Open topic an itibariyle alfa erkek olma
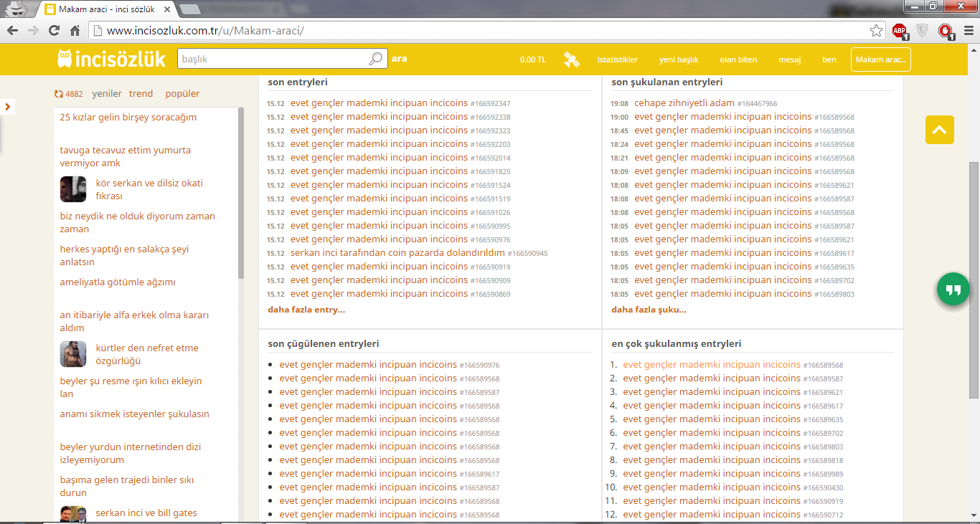980x524 pixels. tap(134, 322)
